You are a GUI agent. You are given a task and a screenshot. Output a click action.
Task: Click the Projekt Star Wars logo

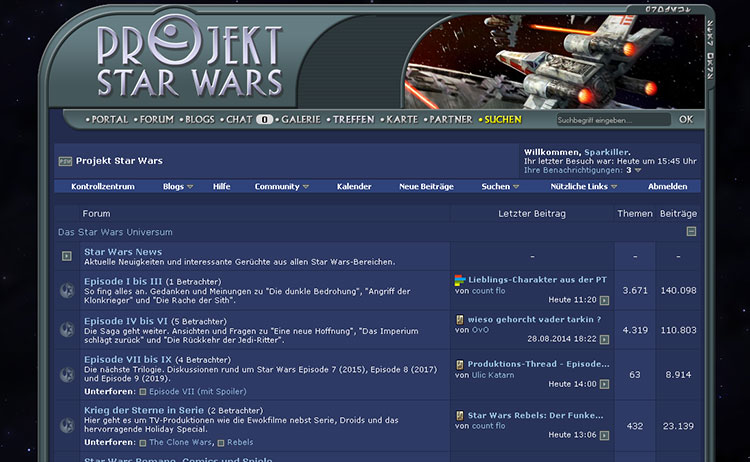point(190,60)
